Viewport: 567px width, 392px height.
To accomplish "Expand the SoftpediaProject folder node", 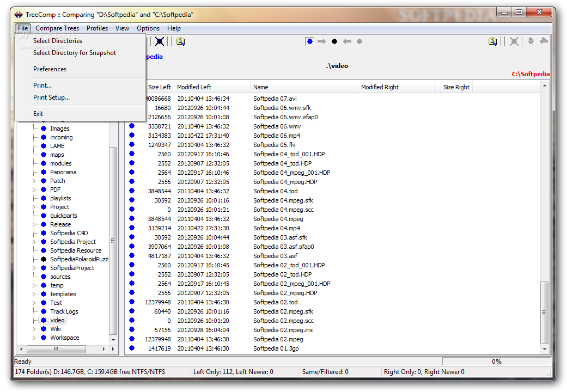I will (34, 268).
